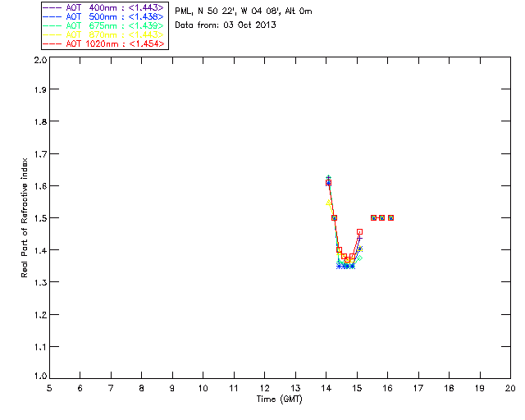Click the AOT 675nm legend entry
Viewport: 525px width, 420px height.
(x=103, y=25)
